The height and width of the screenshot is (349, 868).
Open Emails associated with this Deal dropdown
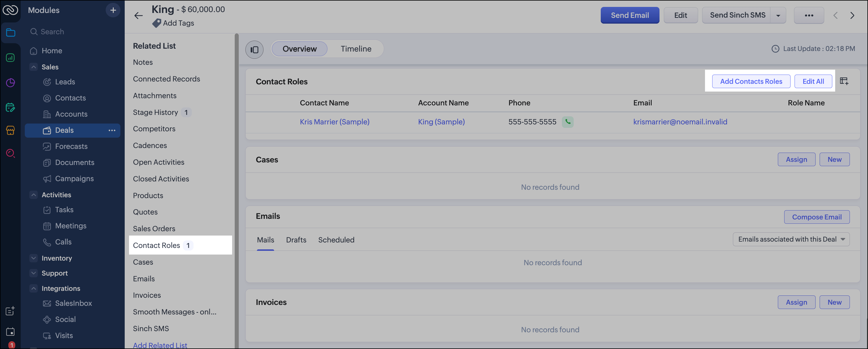point(791,239)
